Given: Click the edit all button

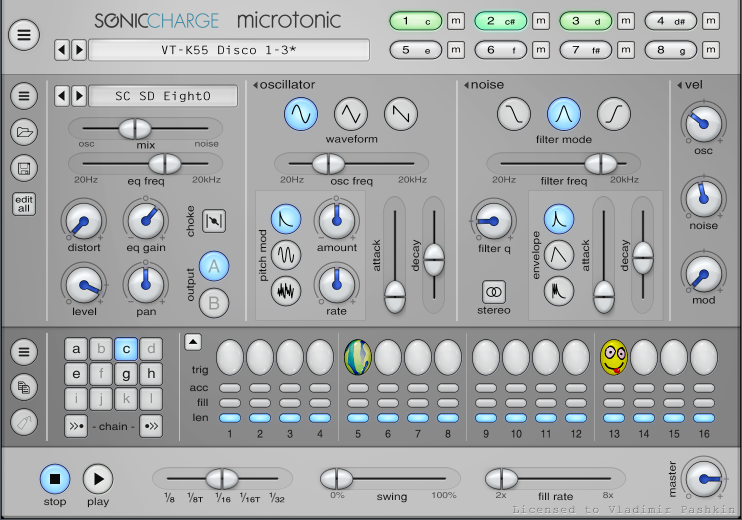Looking at the screenshot, I should pos(24,204).
